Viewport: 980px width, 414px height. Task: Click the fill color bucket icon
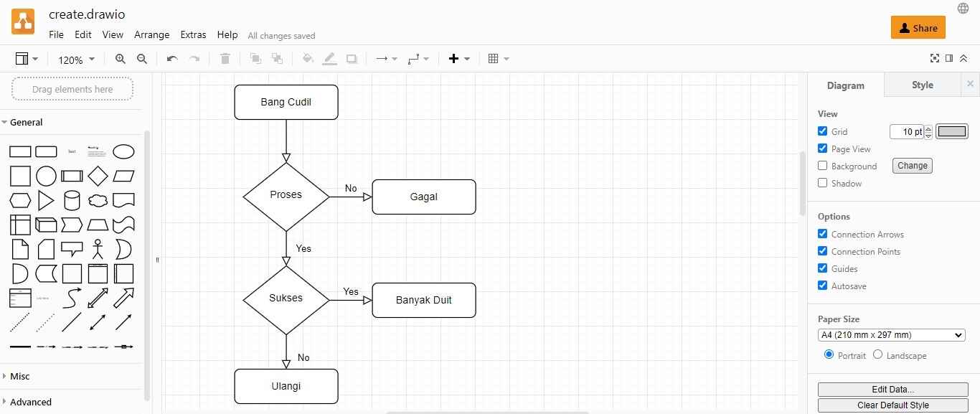tap(308, 59)
